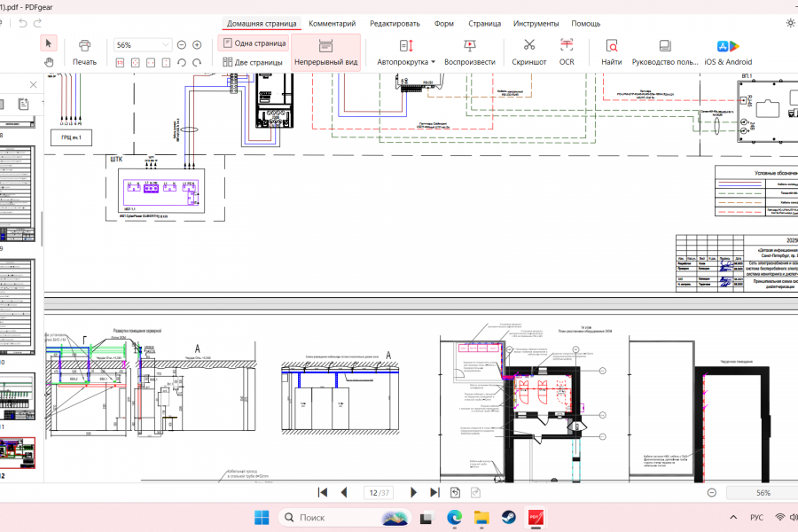
Task: Rotate page counterclockwise
Action: click(x=182, y=62)
